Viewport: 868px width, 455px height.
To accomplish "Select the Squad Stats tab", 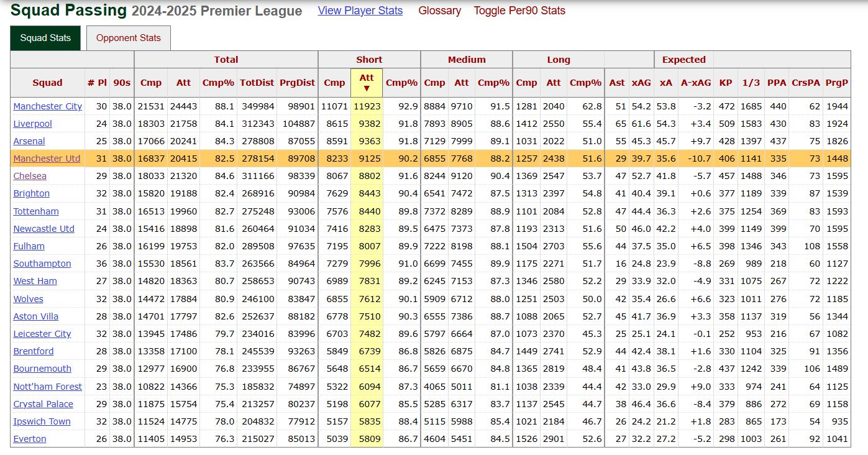I will coord(45,38).
